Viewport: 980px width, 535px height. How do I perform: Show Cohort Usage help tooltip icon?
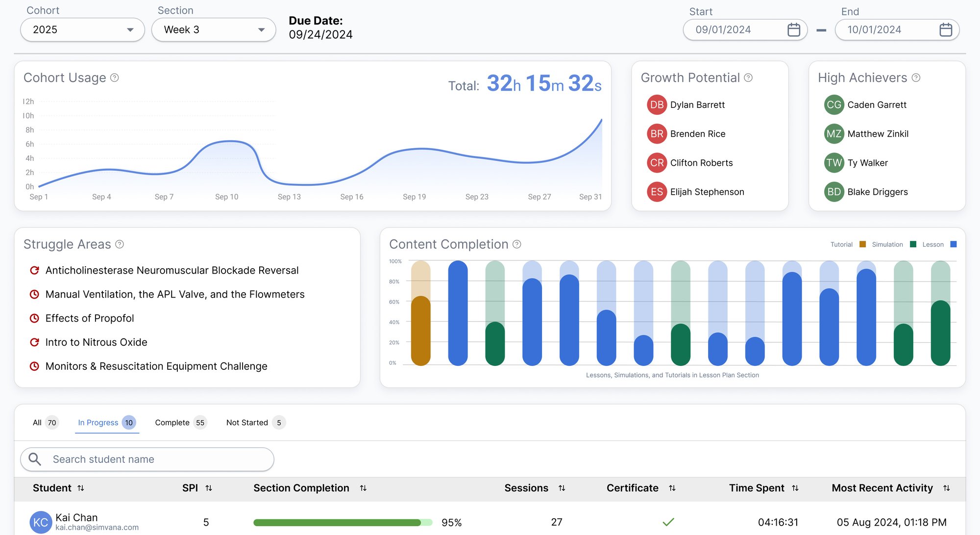tap(115, 77)
